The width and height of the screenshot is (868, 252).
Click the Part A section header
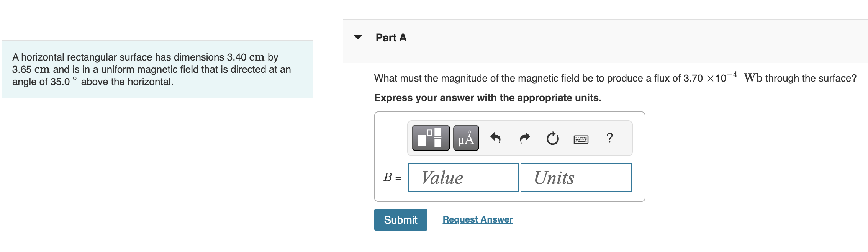tap(391, 37)
